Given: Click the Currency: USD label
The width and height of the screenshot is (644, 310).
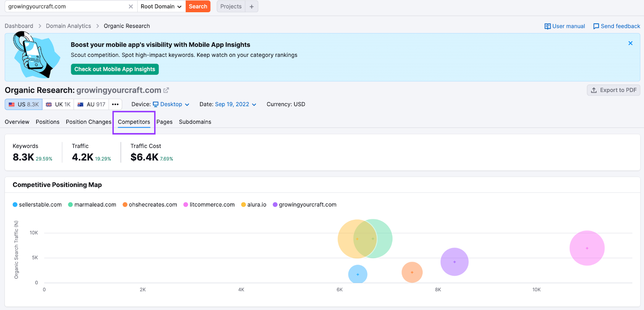Looking at the screenshot, I should pos(286,104).
